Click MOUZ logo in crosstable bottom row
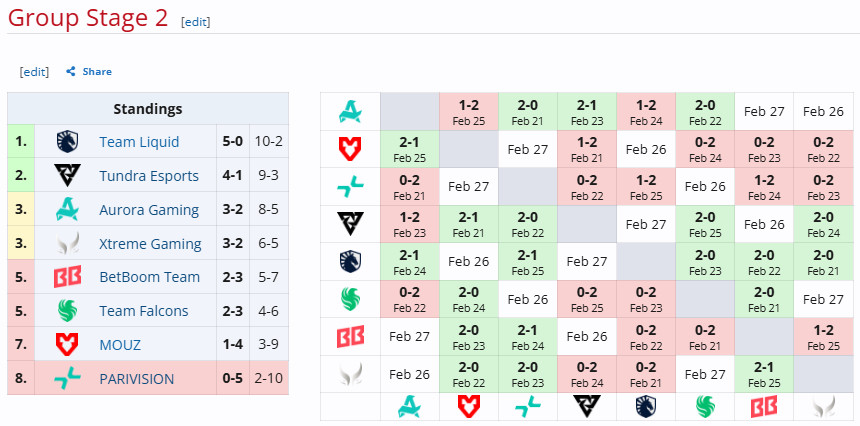The width and height of the screenshot is (860, 426). tap(468, 406)
